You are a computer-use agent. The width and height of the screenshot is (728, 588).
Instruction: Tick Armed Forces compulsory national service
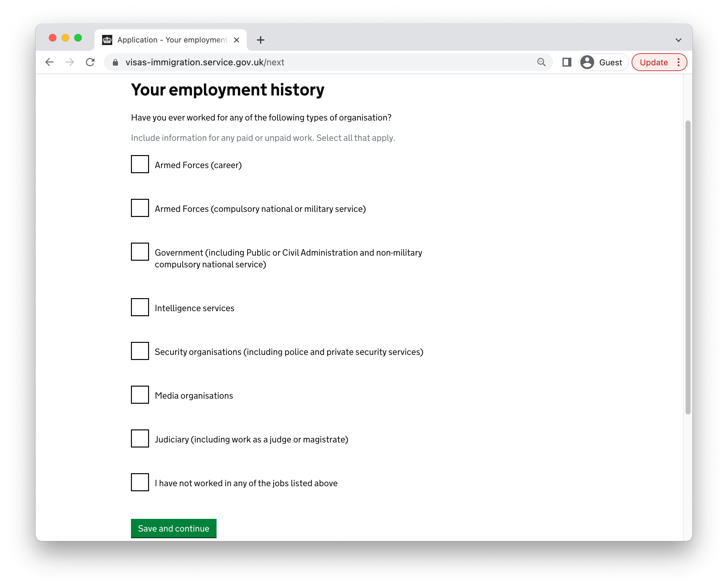[140, 208]
